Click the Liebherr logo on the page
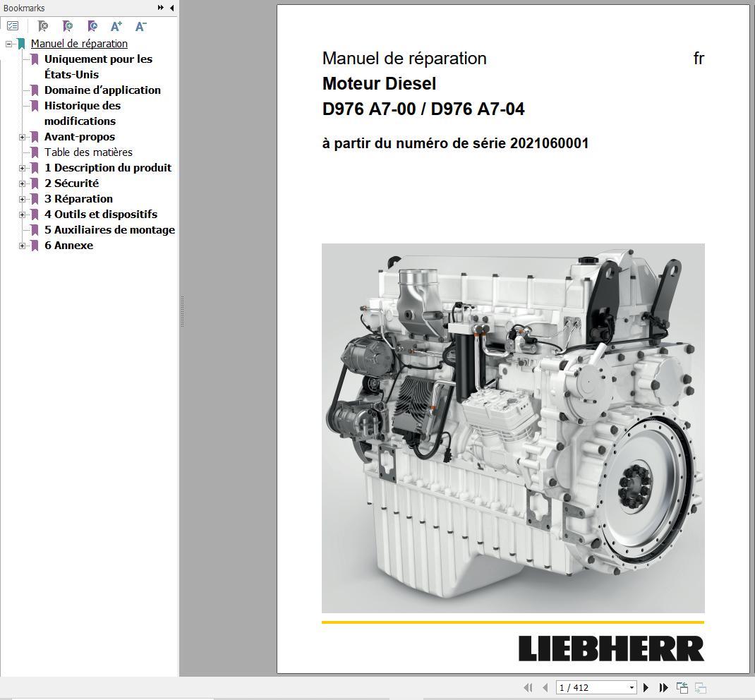The width and height of the screenshot is (755, 700). click(611, 648)
